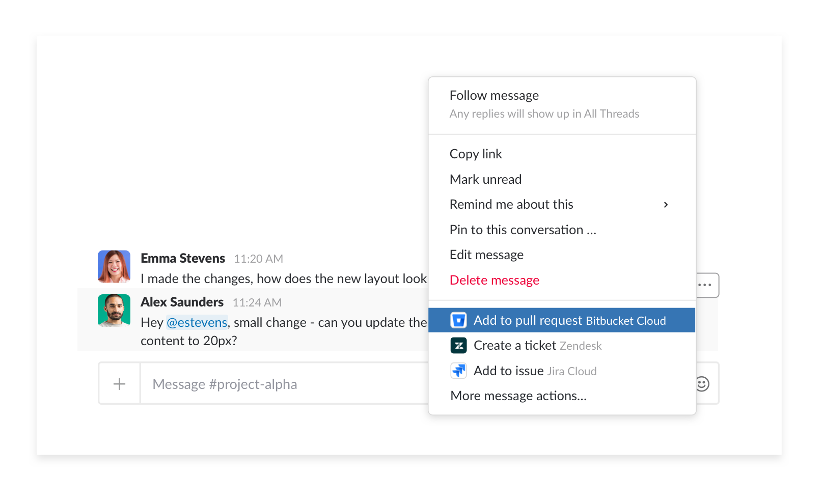Expand the Remind me about this submenu arrow
Screen dimensions: 823x504
click(666, 205)
